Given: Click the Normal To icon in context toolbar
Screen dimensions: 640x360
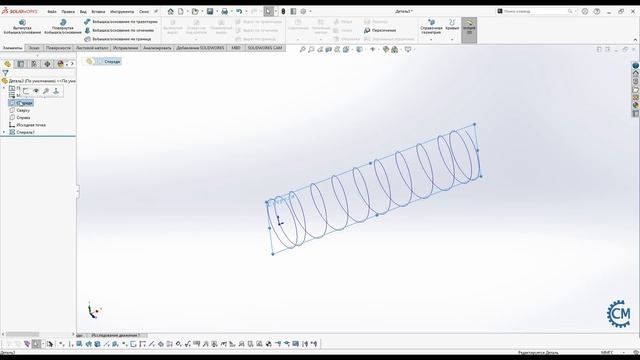Looking at the screenshot, I should tap(56, 91).
